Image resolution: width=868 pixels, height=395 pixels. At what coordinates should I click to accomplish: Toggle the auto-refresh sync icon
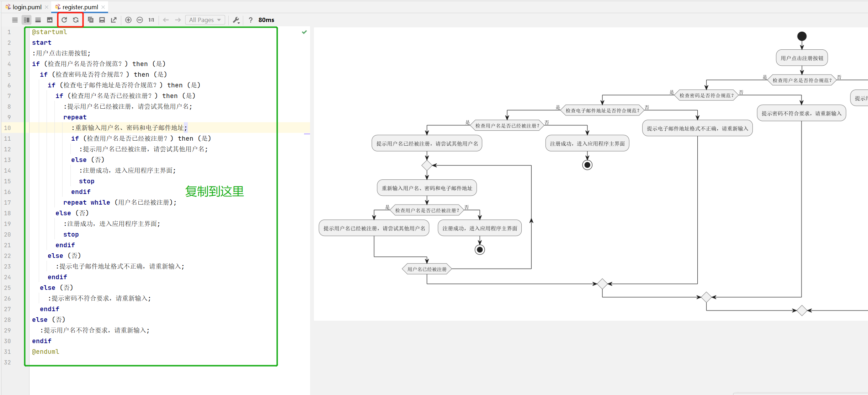click(x=76, y=20)
